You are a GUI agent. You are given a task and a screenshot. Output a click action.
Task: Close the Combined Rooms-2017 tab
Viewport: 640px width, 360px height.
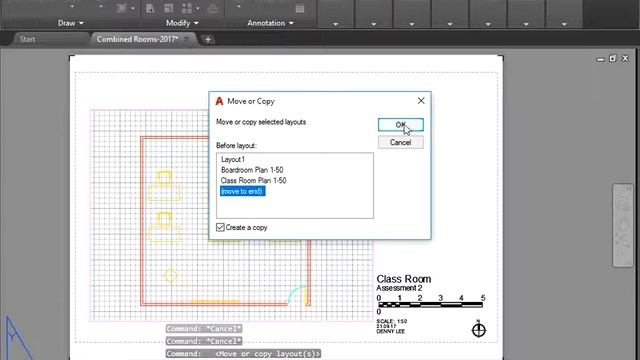point(187,39)
